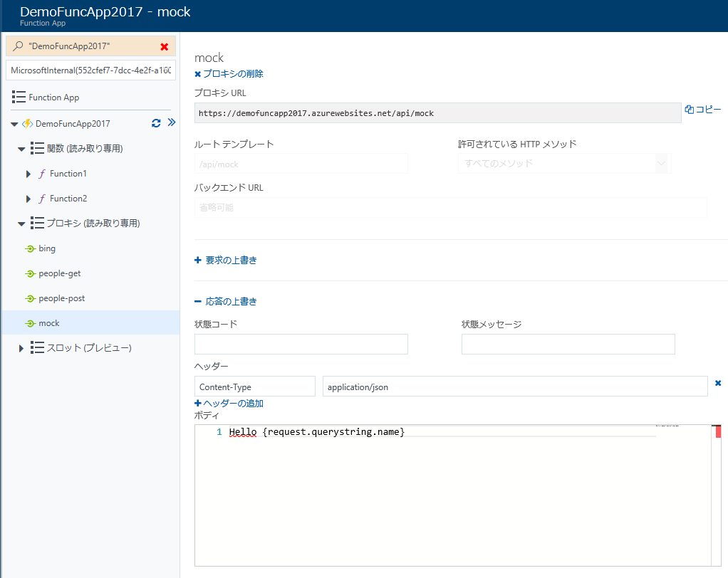Click the プロキシ URL text box
728x578 pixels.
[437, 113]
